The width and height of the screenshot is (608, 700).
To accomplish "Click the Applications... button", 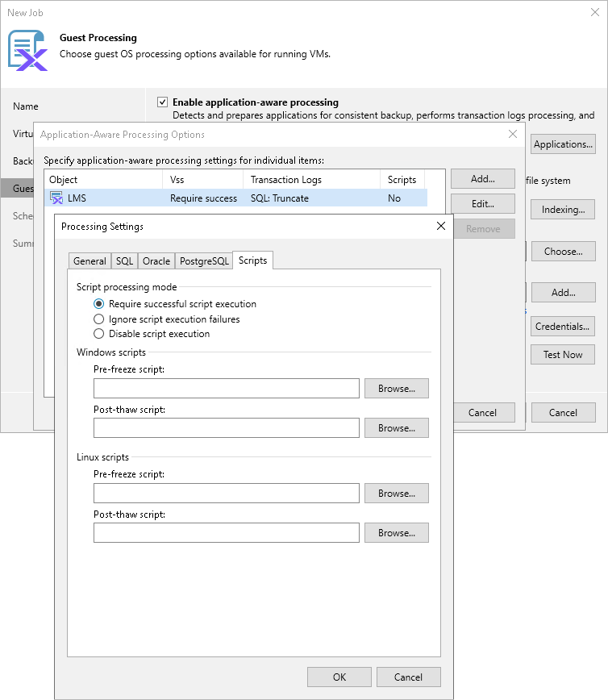I will pyautogui.click(x=563, y=144).
